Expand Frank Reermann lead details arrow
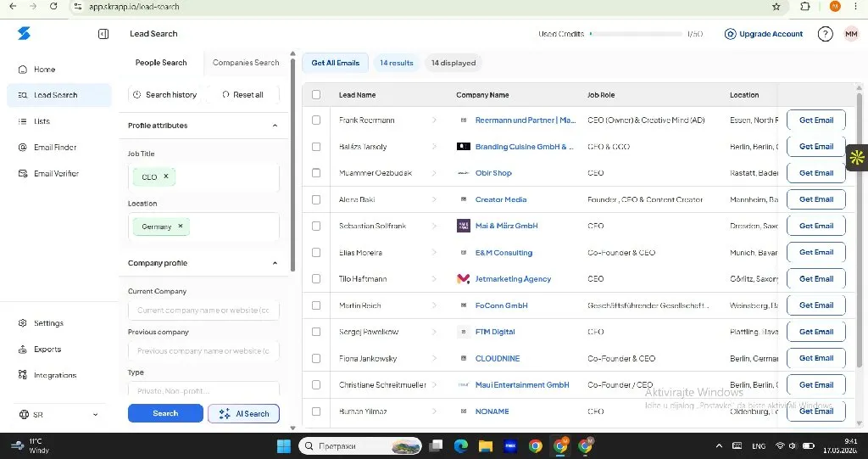 point(434,120)
